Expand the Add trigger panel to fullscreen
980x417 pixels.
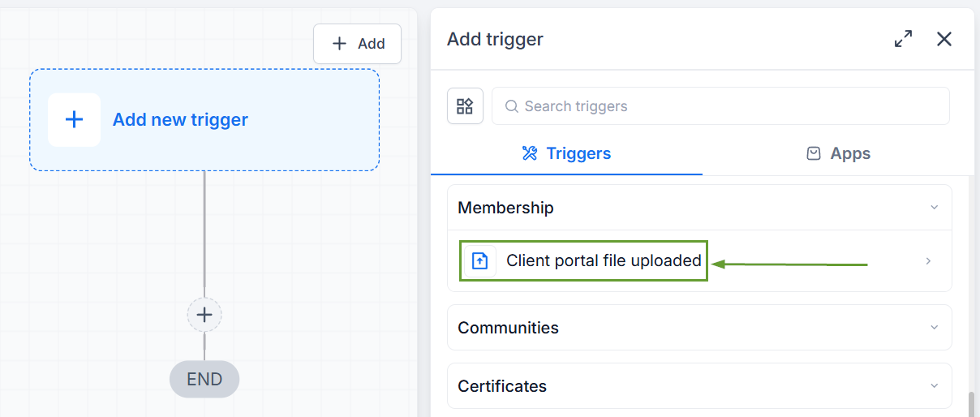(x=903, y=39)
